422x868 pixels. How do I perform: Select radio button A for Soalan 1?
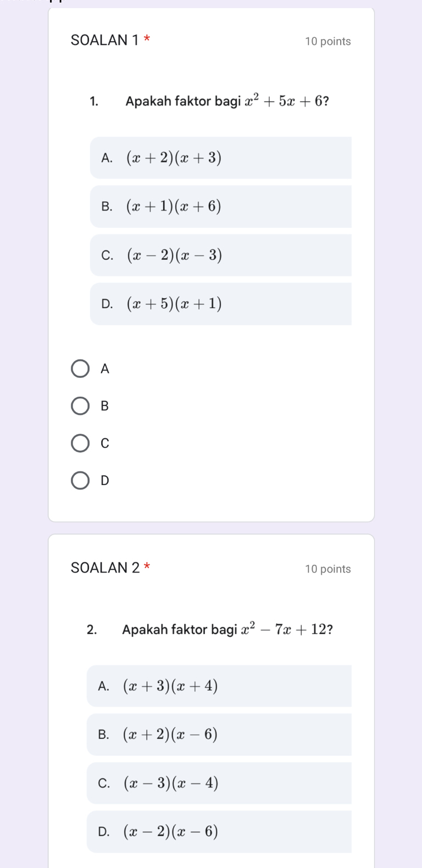point(80,369)
